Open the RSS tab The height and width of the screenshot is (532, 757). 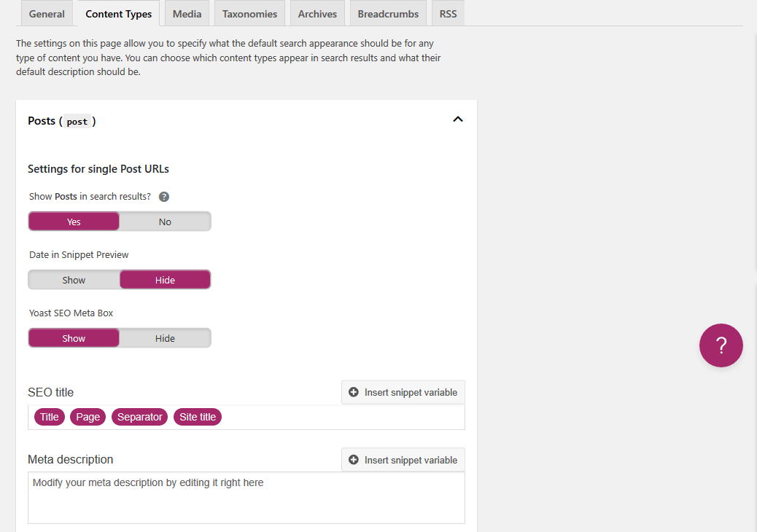point(448,14)
